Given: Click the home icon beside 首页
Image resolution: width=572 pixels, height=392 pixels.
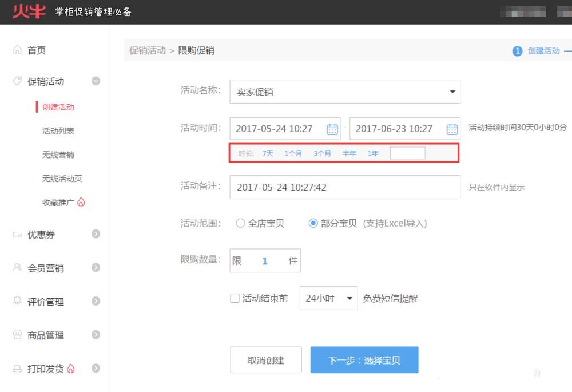Looking at the screenshot, I should coord(19,50).
